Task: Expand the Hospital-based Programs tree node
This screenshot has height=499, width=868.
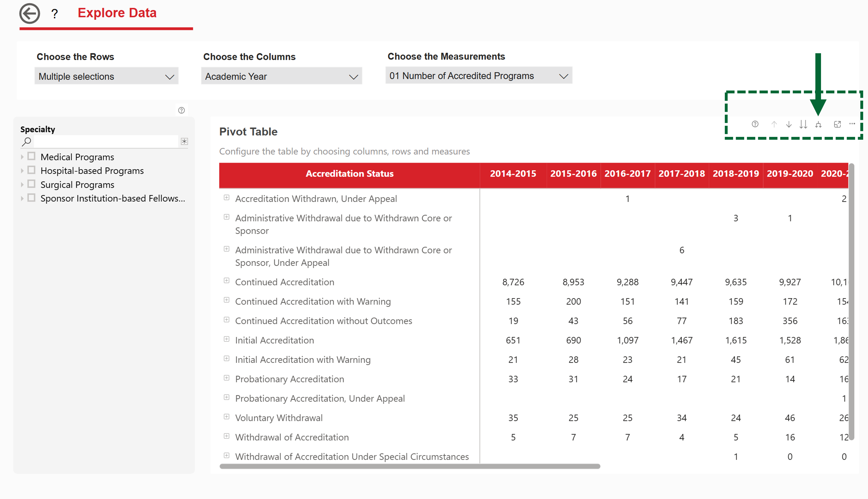Action: pyautogui.click(x=22, y=171)
